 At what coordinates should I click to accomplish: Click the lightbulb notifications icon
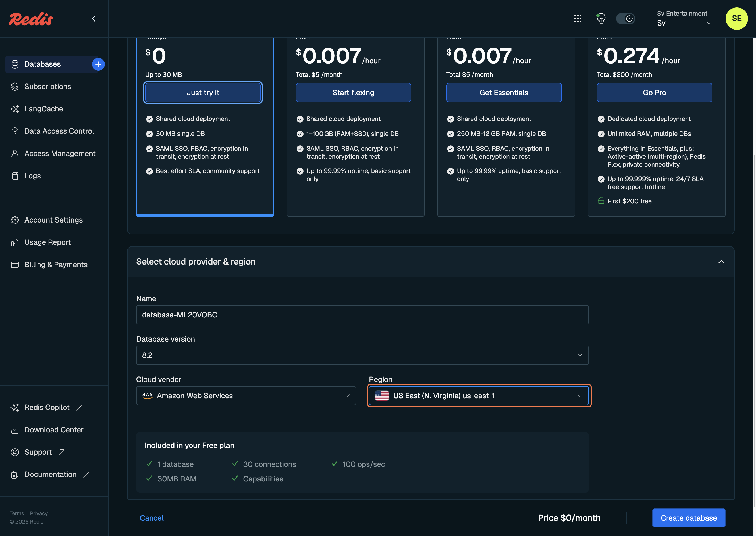601,19
